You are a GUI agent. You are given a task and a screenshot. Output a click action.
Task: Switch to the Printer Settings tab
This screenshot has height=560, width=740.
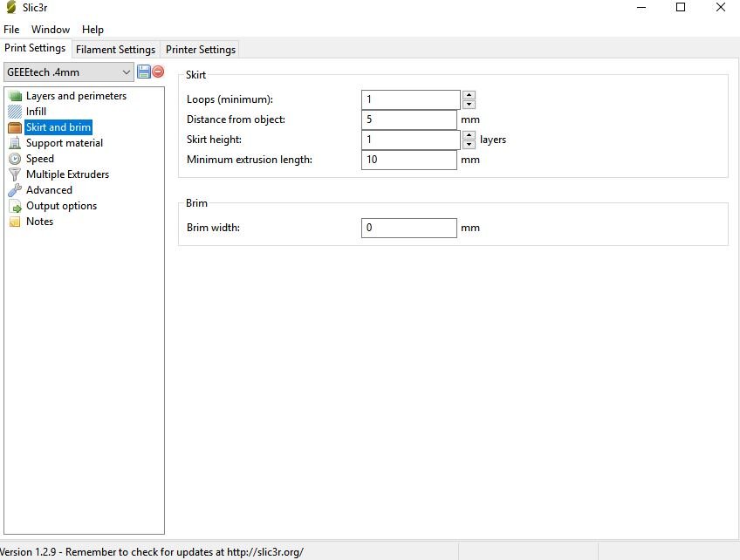point(201,50)
